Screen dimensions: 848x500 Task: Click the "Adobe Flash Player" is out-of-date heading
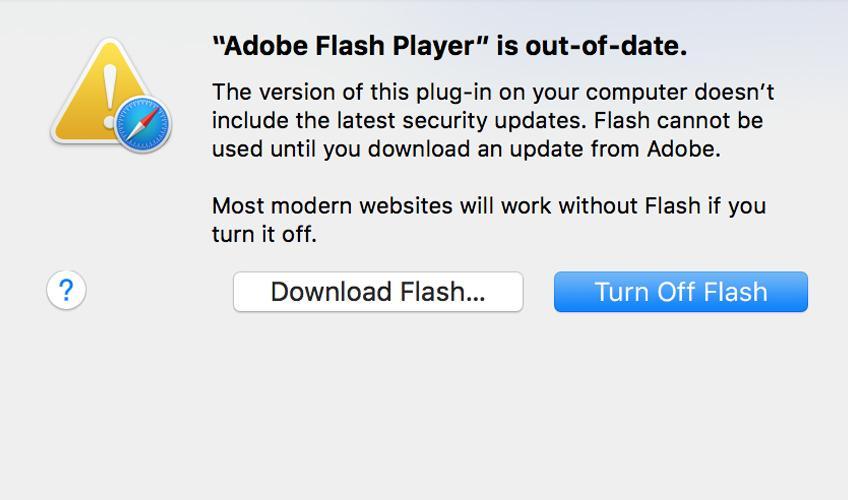tap(449, 46)
